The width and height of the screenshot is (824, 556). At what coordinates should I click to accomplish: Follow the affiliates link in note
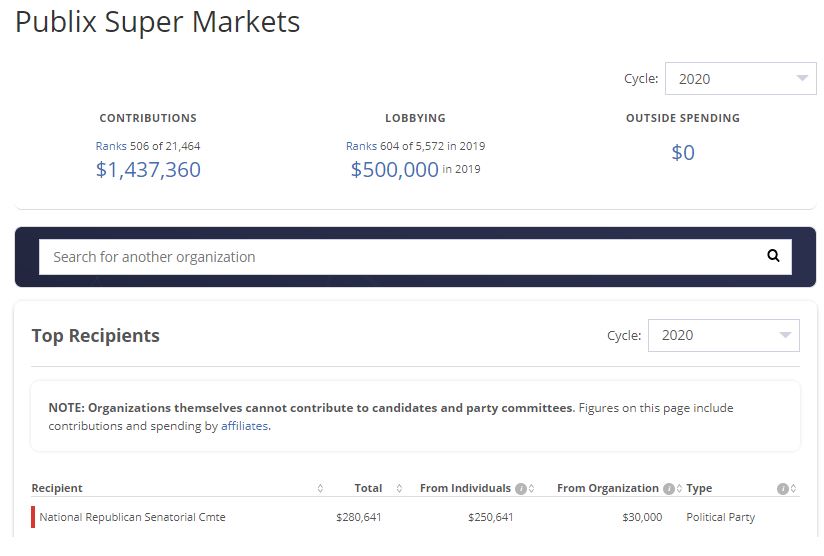pos(245,426)
